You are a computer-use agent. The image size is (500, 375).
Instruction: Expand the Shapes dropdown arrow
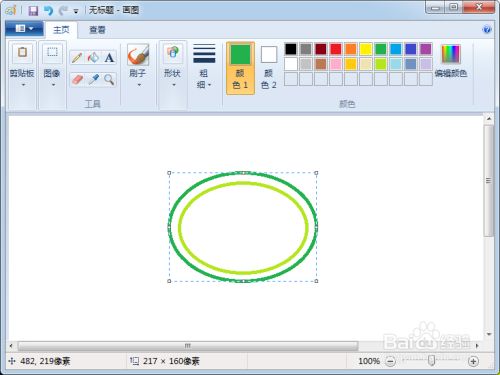(x=174, y=85)
